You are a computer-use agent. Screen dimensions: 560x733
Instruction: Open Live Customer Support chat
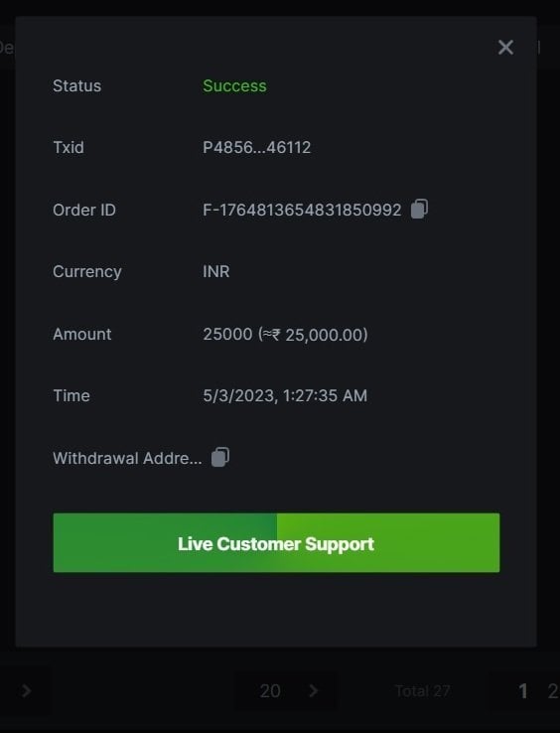(x=276, y=542)
